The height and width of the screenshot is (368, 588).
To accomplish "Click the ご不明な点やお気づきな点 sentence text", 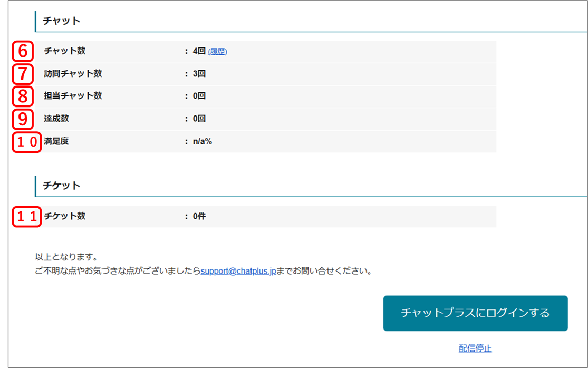I will (x=203, y=271).
